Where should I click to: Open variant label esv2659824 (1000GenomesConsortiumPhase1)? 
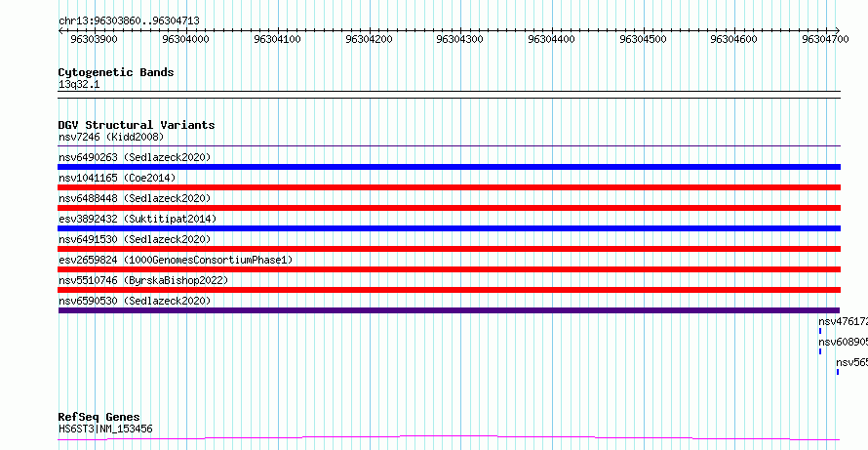(176, 260)
